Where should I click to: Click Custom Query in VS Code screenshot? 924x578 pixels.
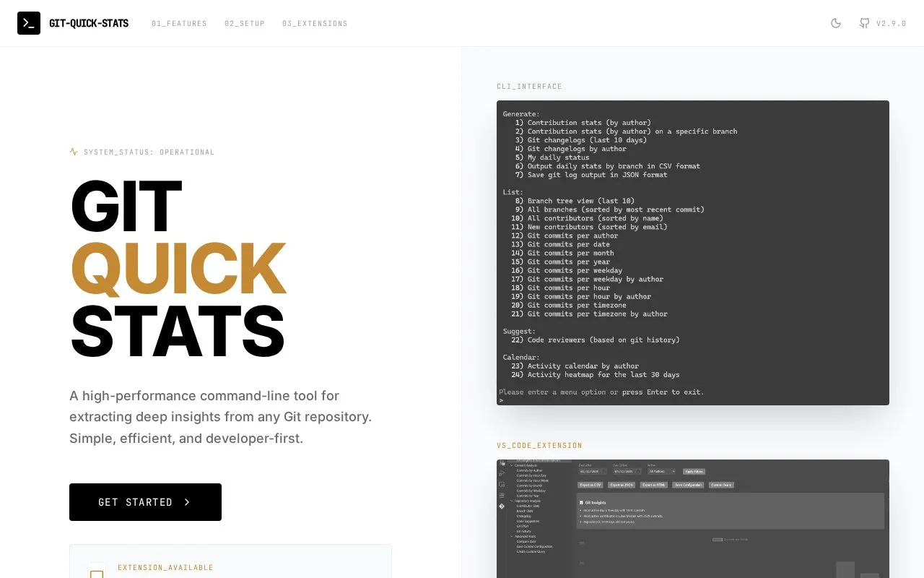pos(721,485)
